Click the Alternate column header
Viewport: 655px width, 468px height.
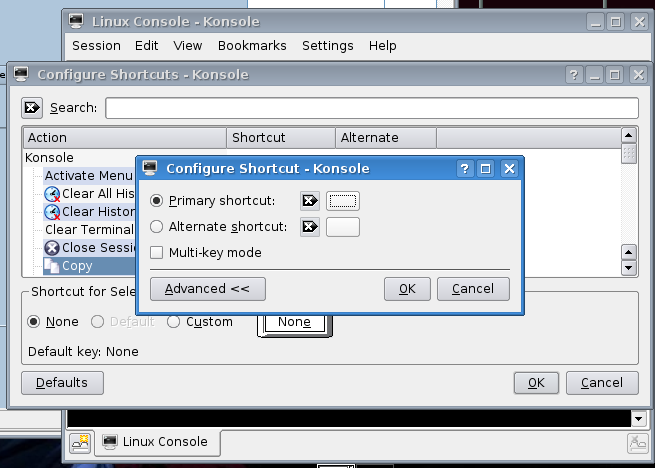pyautogui.click(x=386, y=138)
